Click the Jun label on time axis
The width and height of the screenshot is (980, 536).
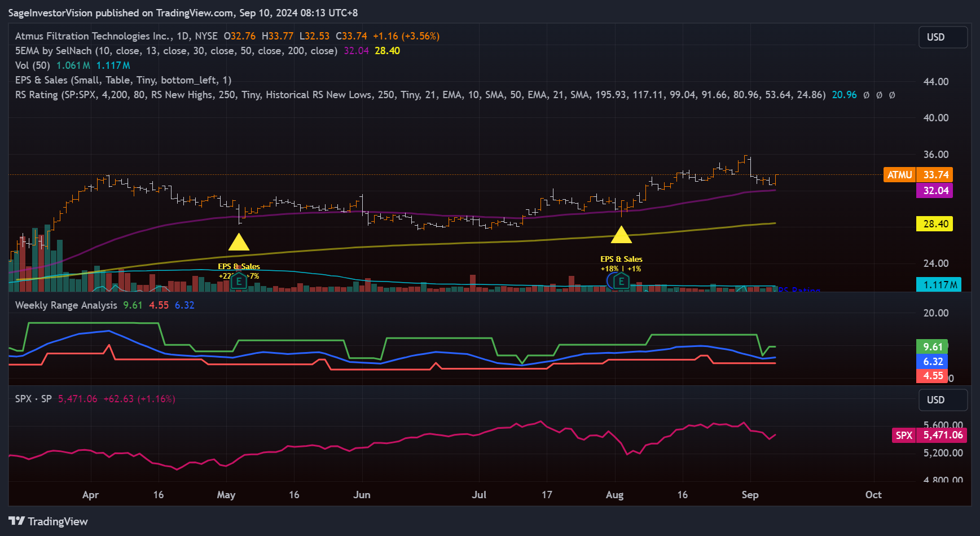click(362, 495)
